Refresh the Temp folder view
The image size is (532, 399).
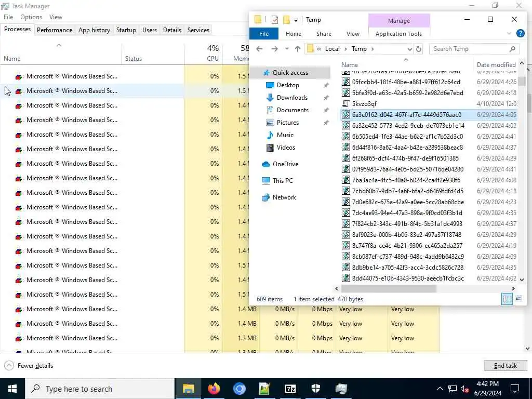[419, 49]
